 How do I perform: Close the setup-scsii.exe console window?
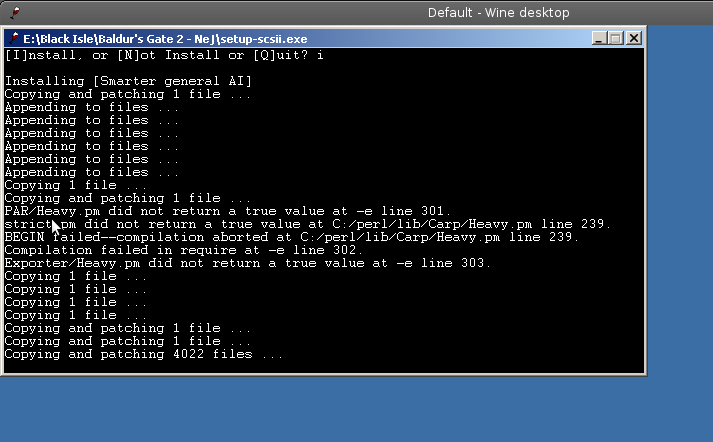coord(633,38)
